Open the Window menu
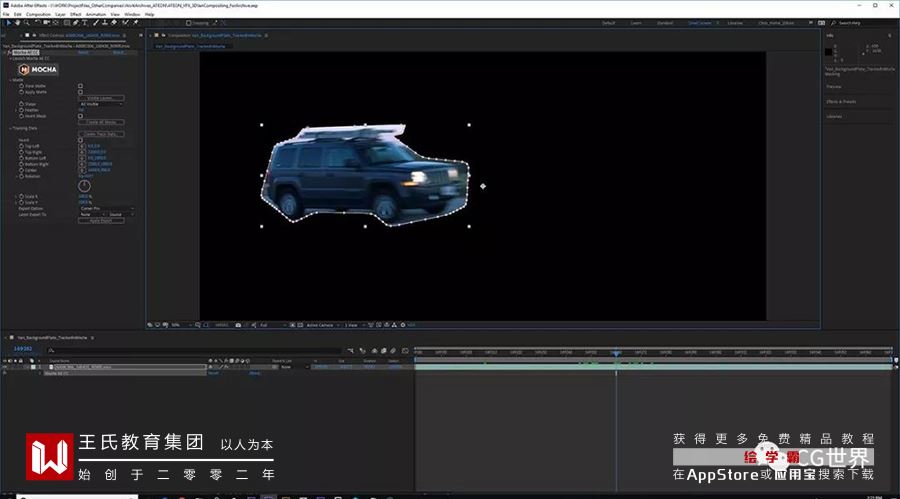Viewport: 900px width, 499px height. click(x=132, y=14)
